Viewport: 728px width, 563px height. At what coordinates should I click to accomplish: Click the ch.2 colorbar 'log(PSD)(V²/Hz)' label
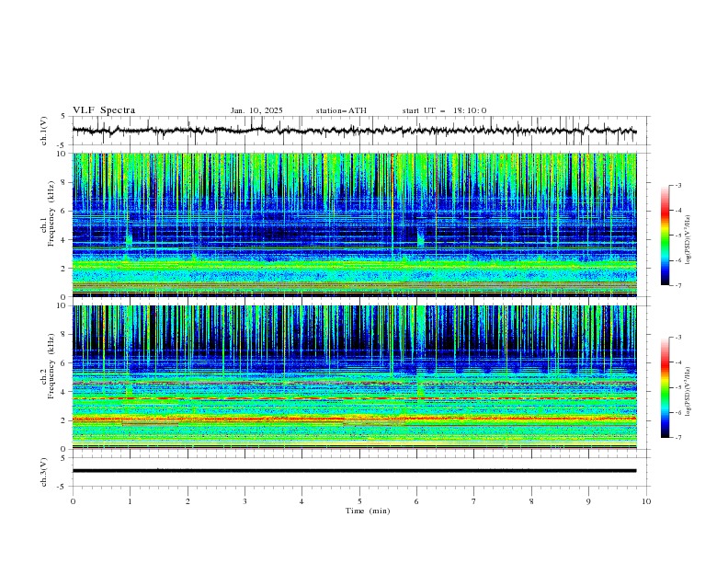coord(688,392)
